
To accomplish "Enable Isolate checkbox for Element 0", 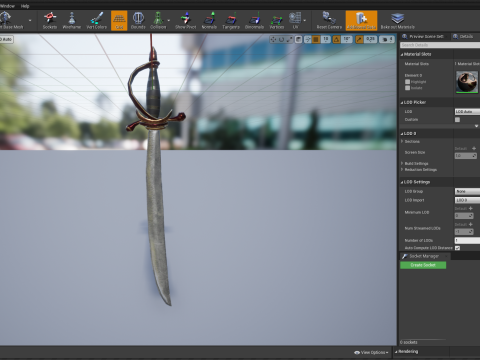I will coord(407,88).
